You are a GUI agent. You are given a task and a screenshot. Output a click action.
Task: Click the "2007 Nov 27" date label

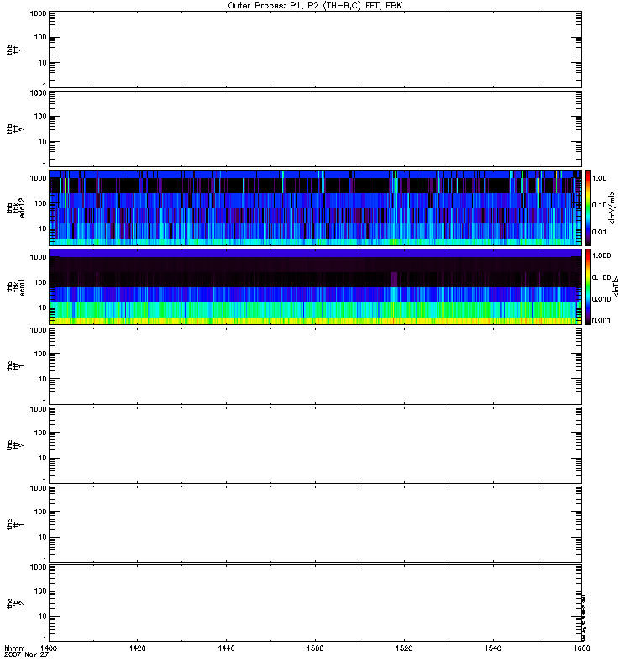point(21,655)
